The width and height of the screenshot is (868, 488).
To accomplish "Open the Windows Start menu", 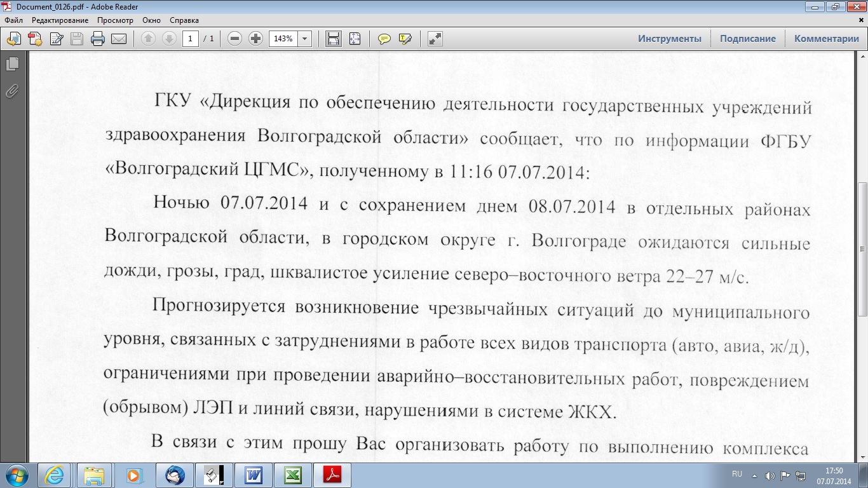I will [x=15, y=475].
